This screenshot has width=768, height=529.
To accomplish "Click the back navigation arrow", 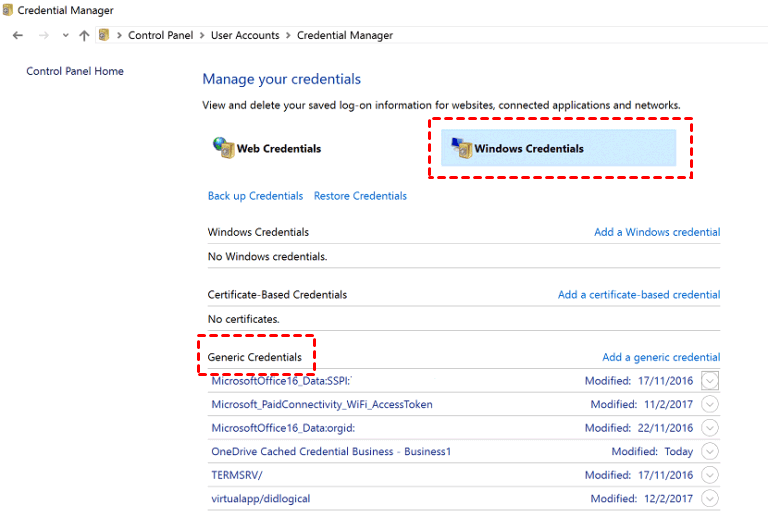I will (x=18, y=35).
